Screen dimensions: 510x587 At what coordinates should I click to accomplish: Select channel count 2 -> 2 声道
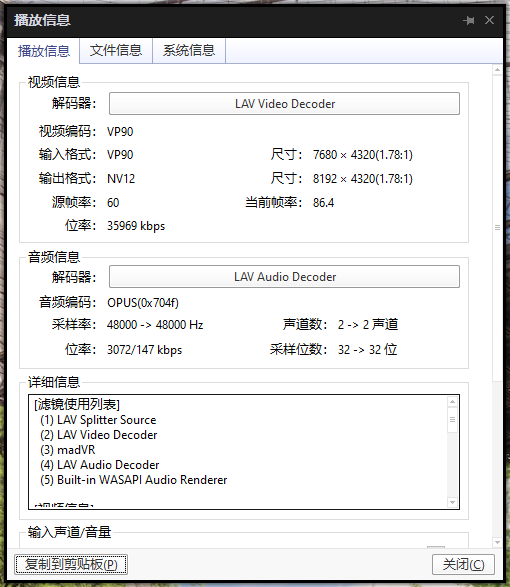[368, 325]
